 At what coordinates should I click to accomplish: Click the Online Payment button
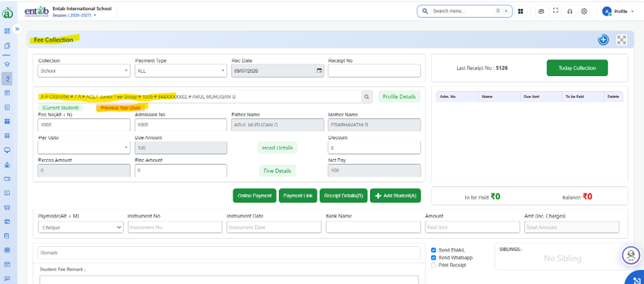[x=255, y=196]
